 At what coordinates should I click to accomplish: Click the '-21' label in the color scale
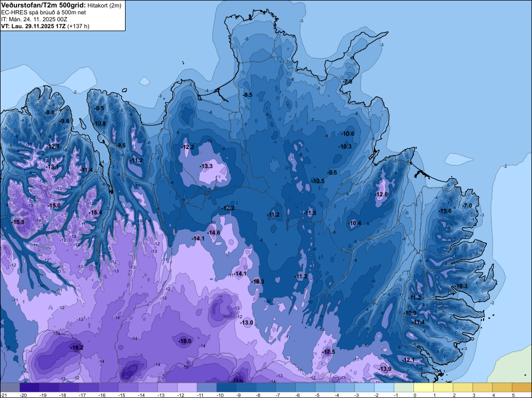click(x=4, y=395)
